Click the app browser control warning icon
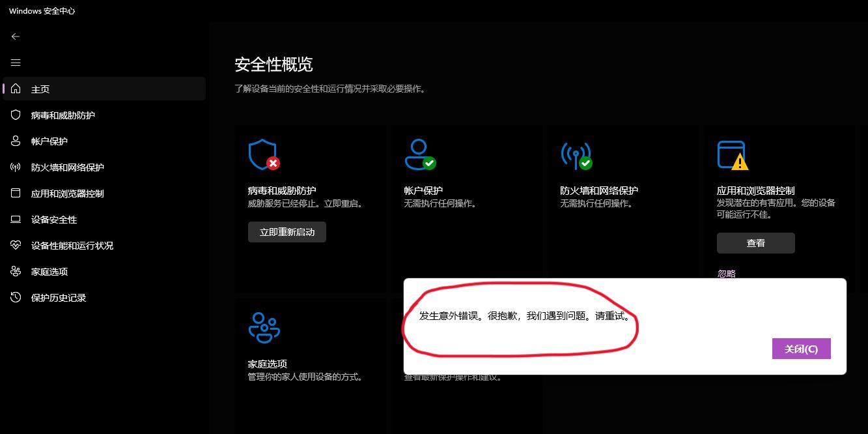 click(x=733, y=155)
